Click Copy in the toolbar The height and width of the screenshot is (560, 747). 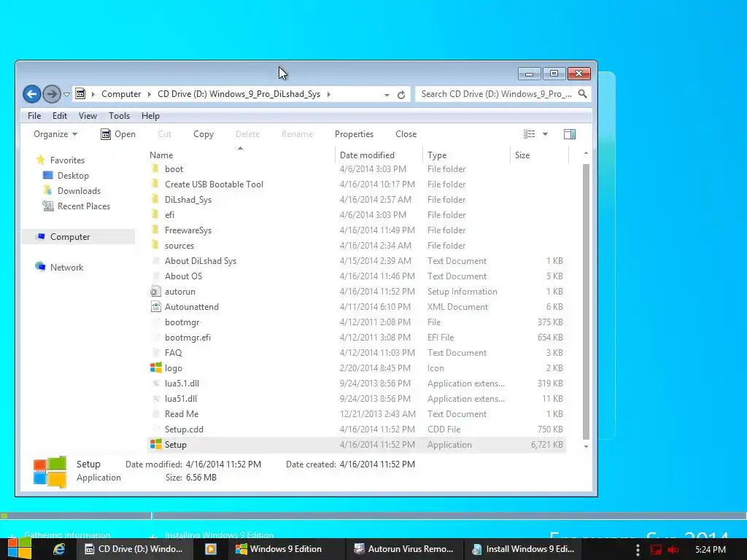click(204, 134)
